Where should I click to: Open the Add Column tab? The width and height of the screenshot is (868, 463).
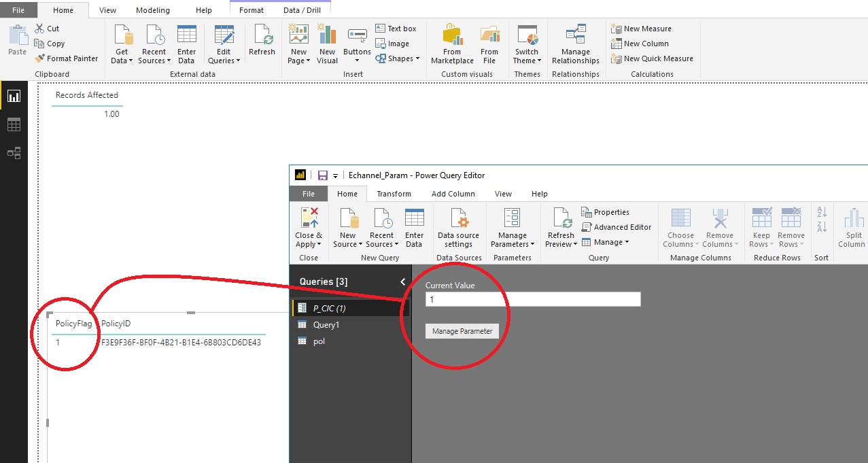[x=453, y=194]
